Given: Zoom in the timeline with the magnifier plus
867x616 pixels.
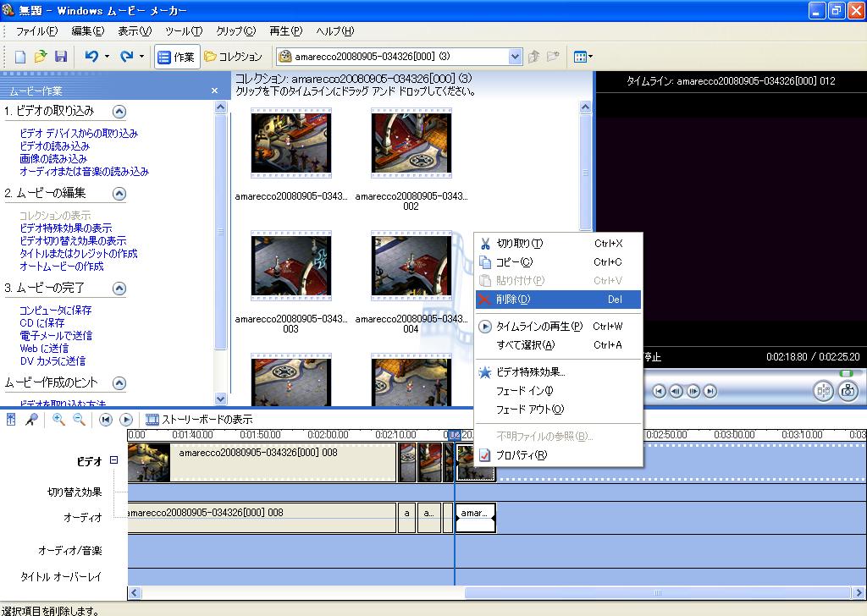Looking at the screenshot, I should pyautogui.click(x=58, y=420).
